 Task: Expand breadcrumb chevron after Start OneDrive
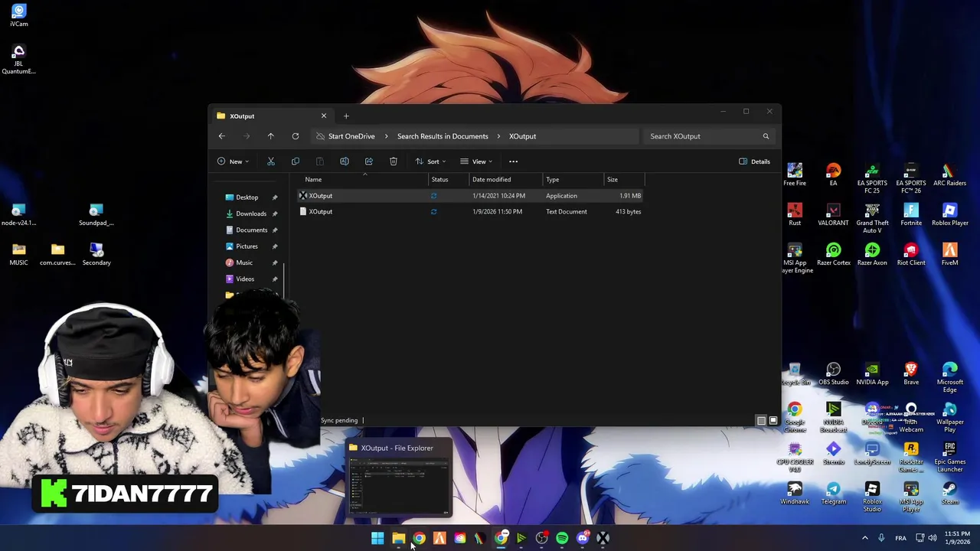point(386,136)
